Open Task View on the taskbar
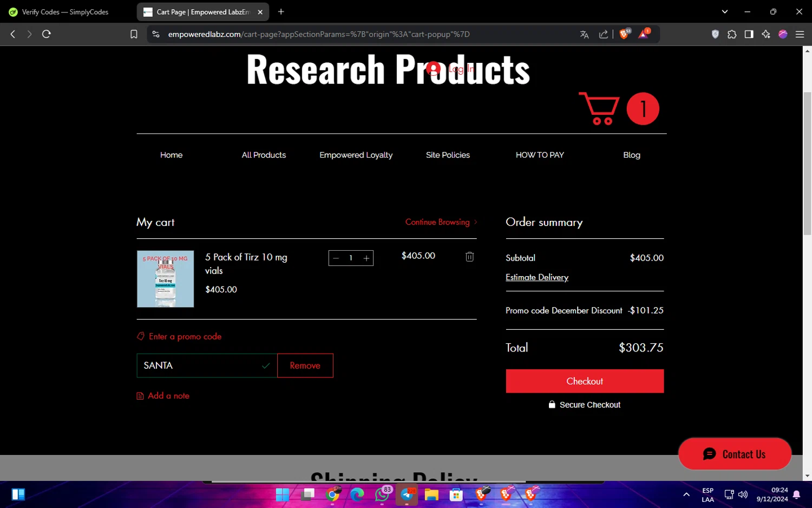 coord(309,494)
